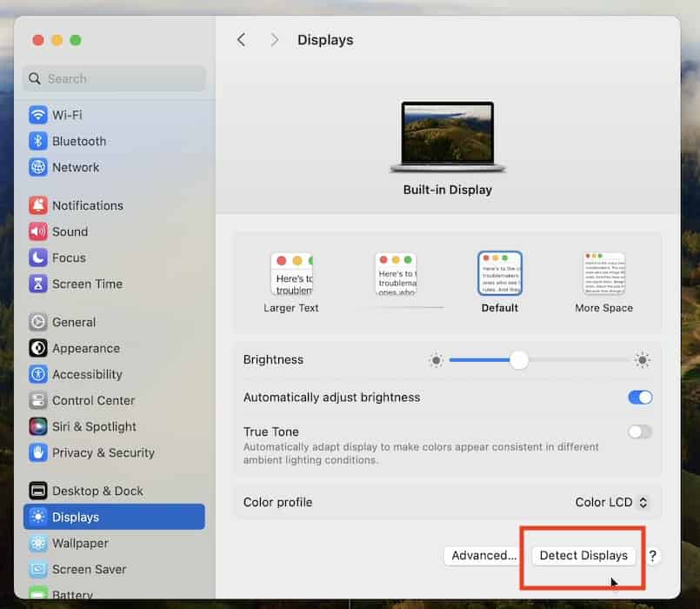Click the Search field in sidebar
700x609 pixels.
pos(115,78)
